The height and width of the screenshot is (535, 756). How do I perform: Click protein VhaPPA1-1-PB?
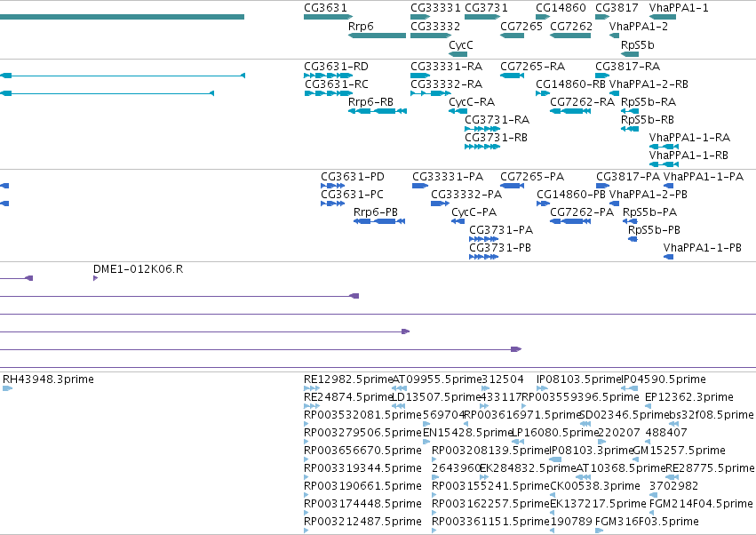[703, 248]
